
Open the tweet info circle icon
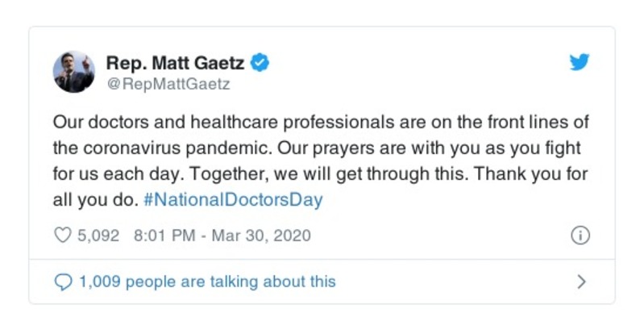[580, 236]
